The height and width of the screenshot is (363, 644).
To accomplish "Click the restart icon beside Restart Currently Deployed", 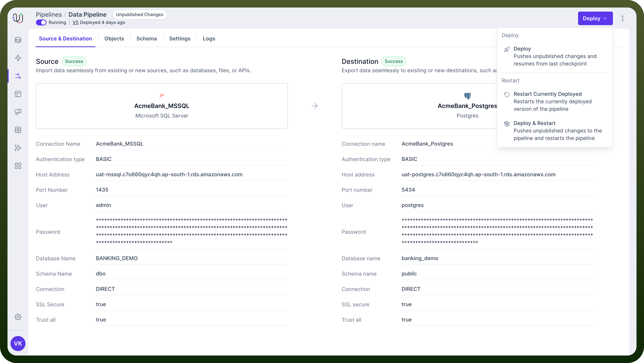I will click(x=507, y=94).
